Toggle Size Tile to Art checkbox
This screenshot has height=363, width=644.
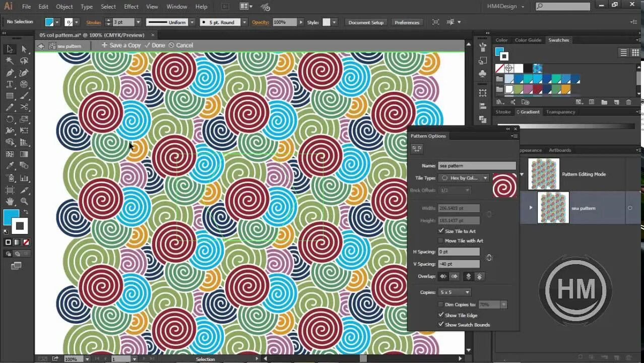pos(441,231)
